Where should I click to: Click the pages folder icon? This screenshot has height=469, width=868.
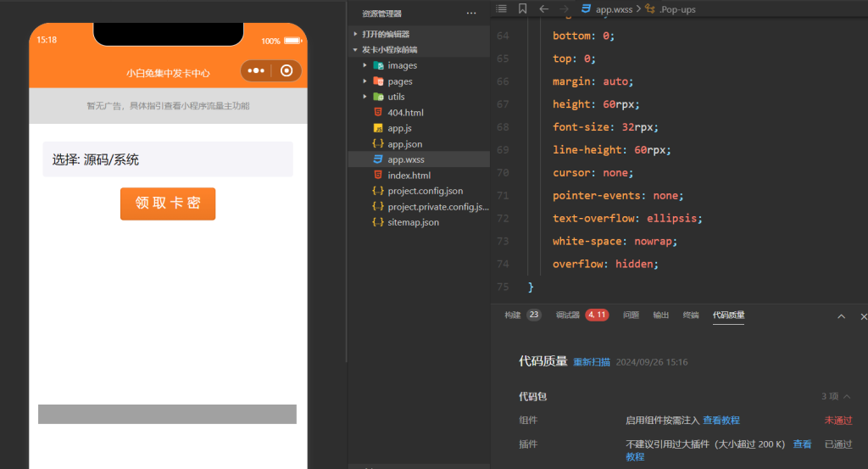(379, 81)
